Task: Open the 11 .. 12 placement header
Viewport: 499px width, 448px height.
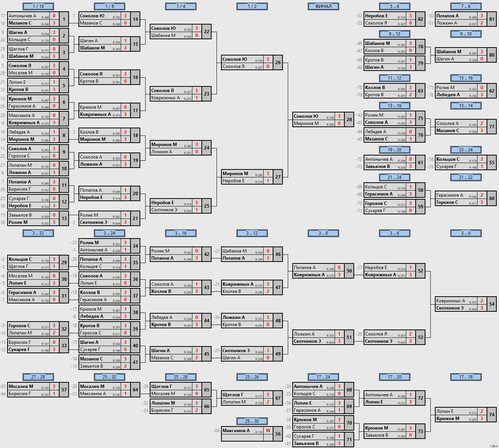Action: point(395,78)
